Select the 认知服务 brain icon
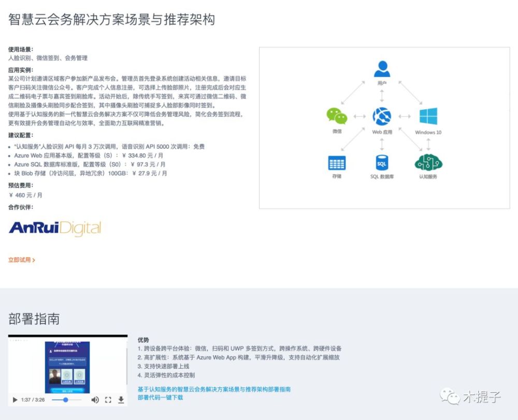Viewport: 518px width, 420px height. [x=428, y=163]
